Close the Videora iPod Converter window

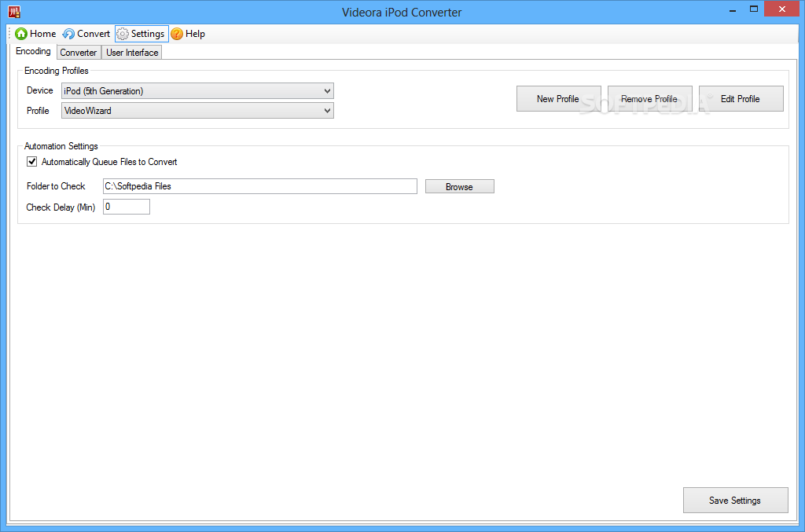782,9
